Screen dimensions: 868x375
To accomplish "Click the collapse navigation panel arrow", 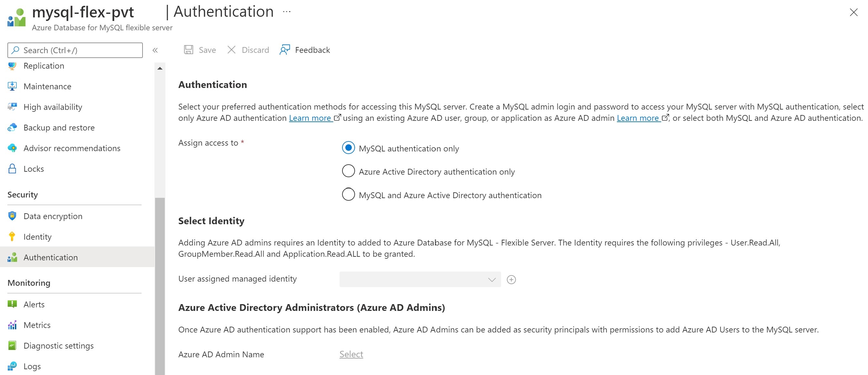I will (x=155, y=50).
